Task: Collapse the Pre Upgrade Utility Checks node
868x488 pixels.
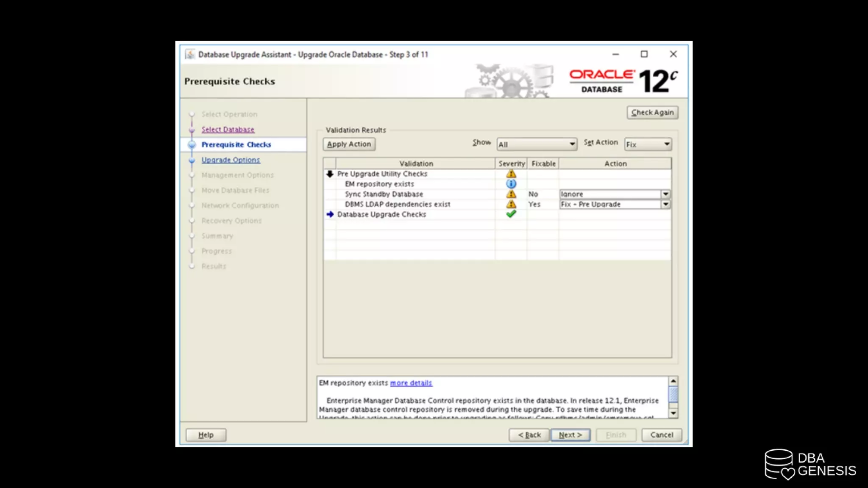Action: (330, 174)
